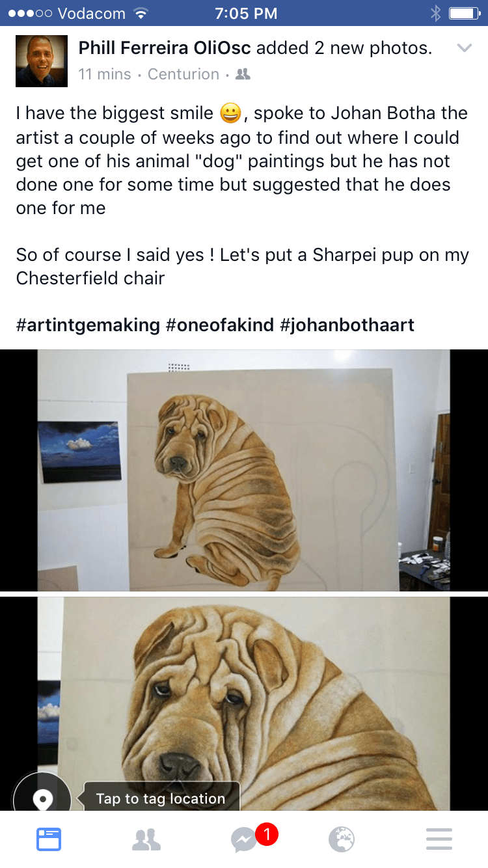The height and width of the screenshot is (868, 488).
Task: Tap the Bluetooth status bar icon
Action: pyautogui.click(x=436, y=13)
